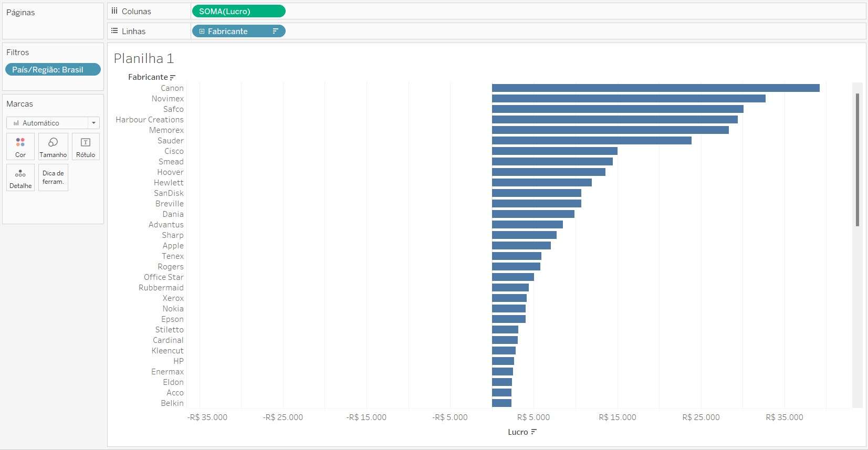Image resolution: width=868 pixels, height=450 pixels.
Task: Click the Rubbermaid row label
Action: pyautogui.click(x=161, y=288)
